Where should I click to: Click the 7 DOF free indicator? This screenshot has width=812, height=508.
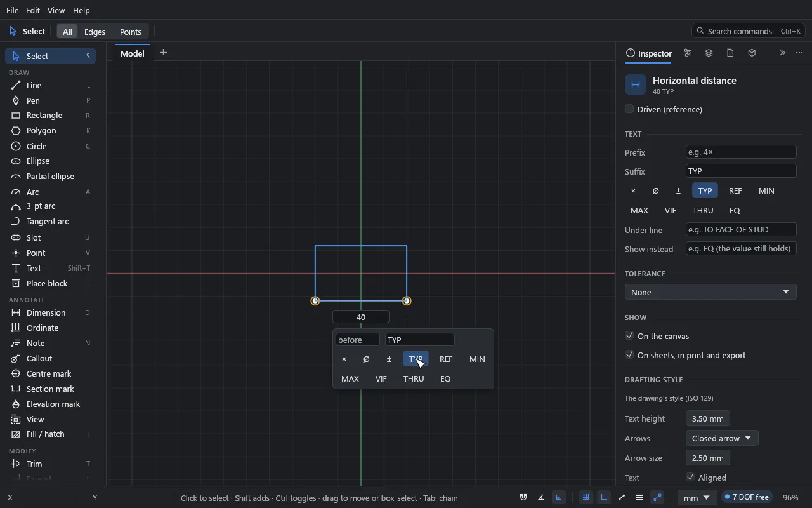pos(747,497)
